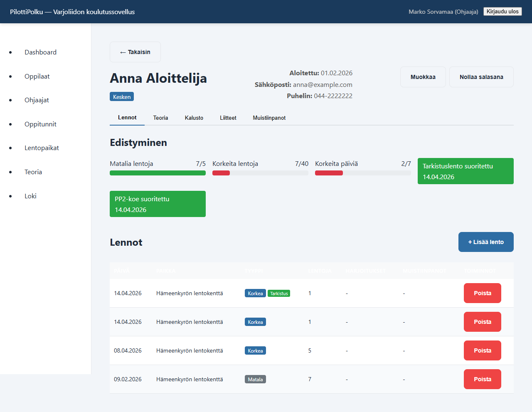The height and width of the screenshot is (412, 532).
Task: Delete the flight tagged Tarkistus
Action: pyautogui.click(x=482, y=293)
